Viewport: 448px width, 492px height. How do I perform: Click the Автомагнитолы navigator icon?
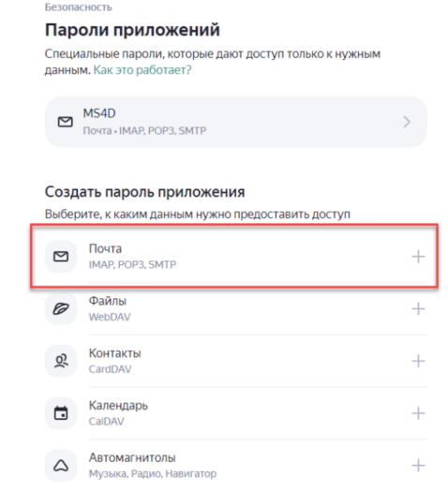61,466
